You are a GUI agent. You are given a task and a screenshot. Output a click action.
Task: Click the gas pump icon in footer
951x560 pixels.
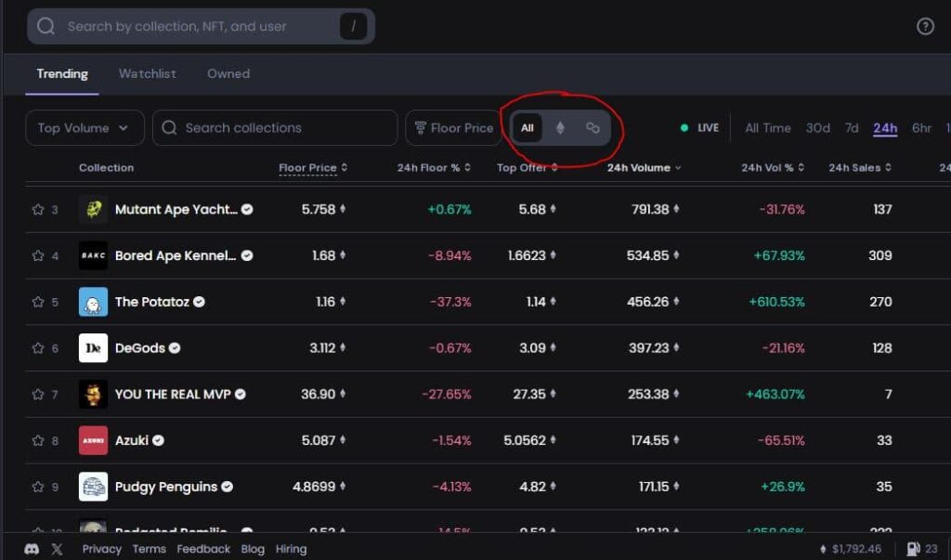pos(913,549)
